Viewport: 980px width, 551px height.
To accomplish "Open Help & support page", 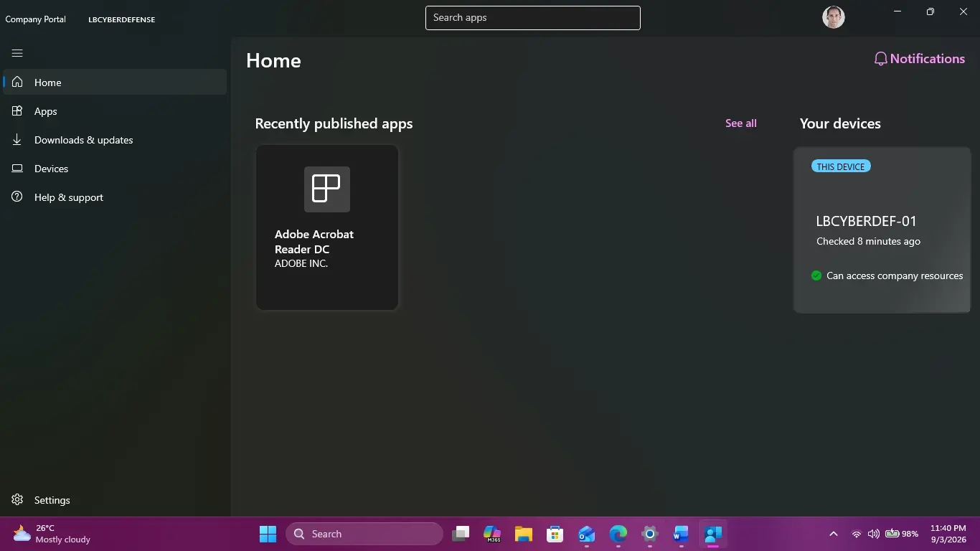I will (x=115, y=197).
